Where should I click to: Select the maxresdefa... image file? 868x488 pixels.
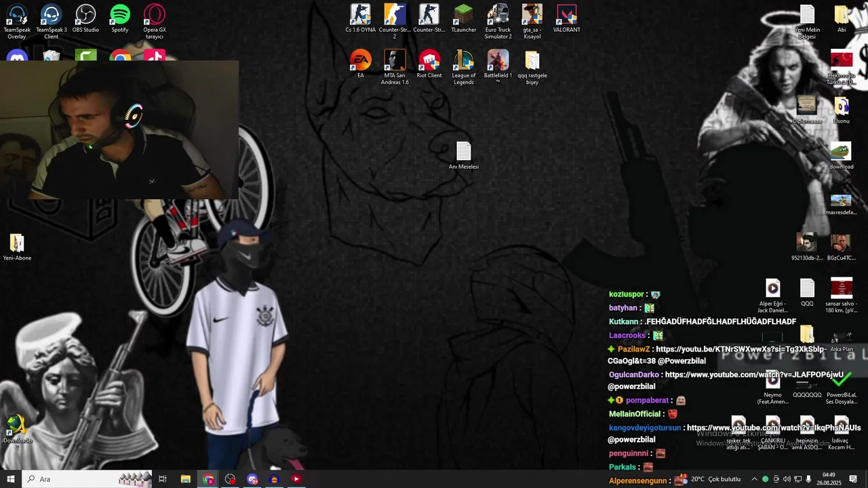(842, 204)
